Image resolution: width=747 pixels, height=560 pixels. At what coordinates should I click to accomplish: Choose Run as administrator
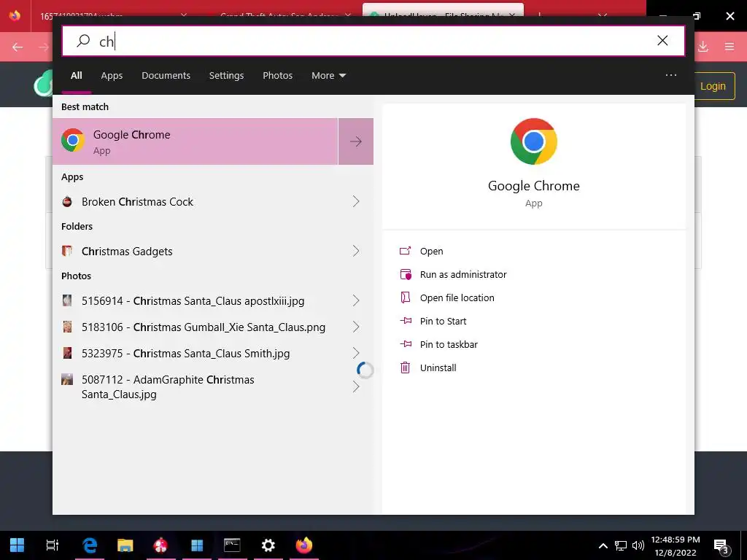(452, 274)
